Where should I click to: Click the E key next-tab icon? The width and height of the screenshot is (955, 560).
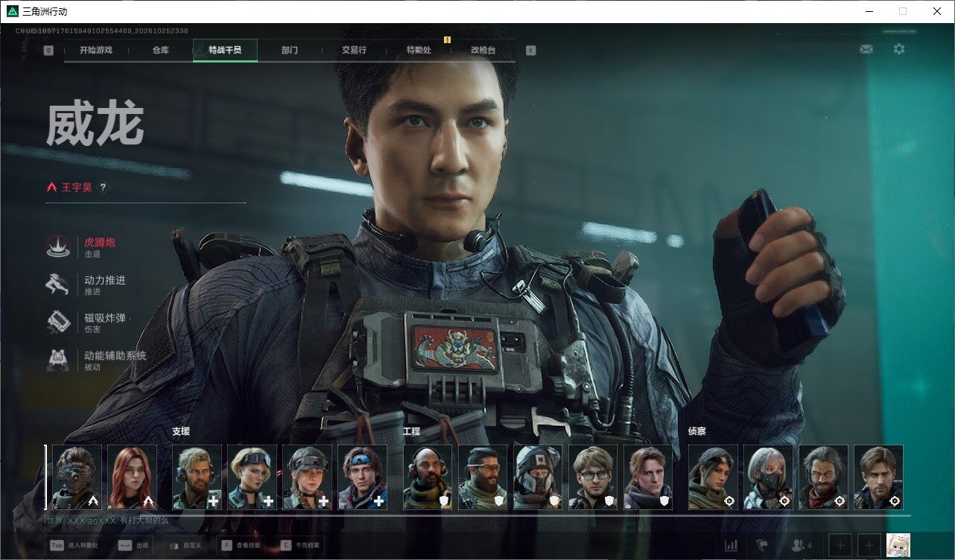(x=530, y=51)
